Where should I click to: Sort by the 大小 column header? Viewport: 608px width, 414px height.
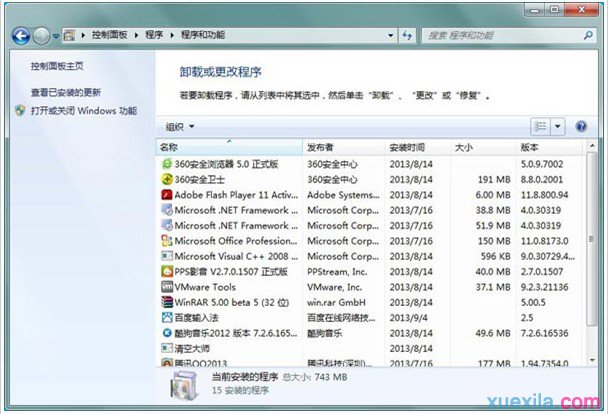(483, 147)
